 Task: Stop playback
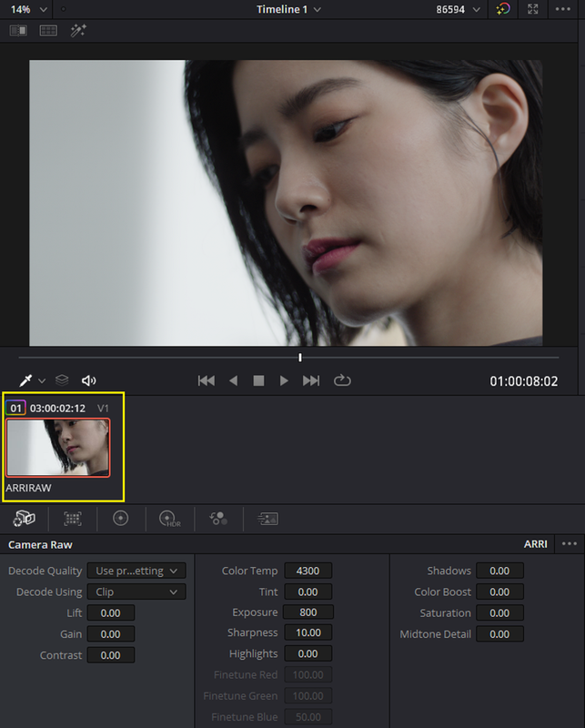(x=258, y=380)
